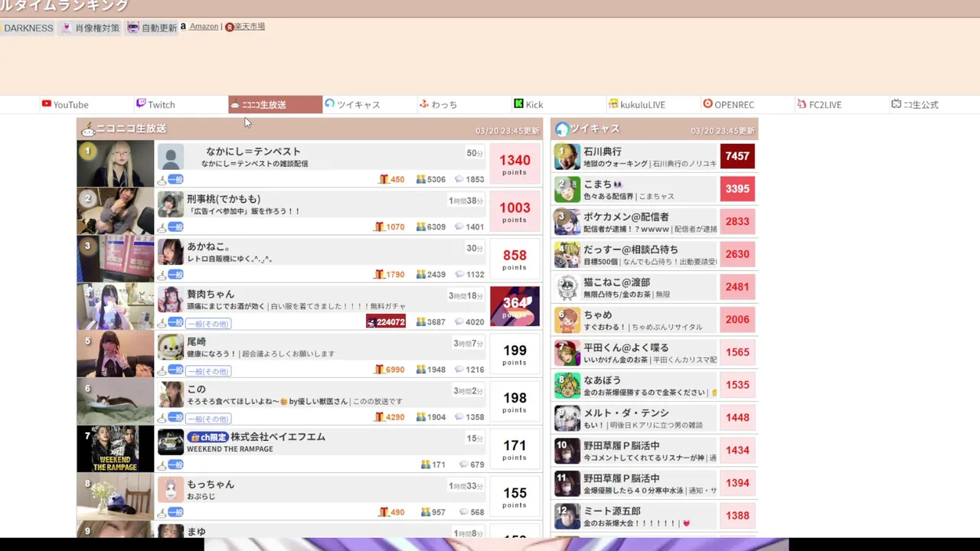The width and height of the screenshot is (980, 551).
Task: Open ミート源五郎 avatar
Action: point(567,516)
